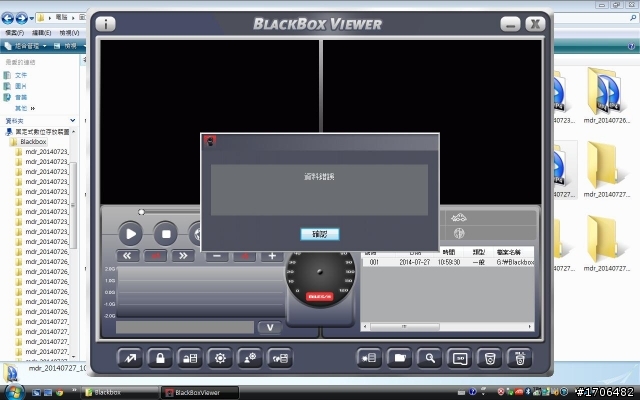Collapse the Folders section chevron in Explorer
Screen dimensions: 640x400
[73, 120]
